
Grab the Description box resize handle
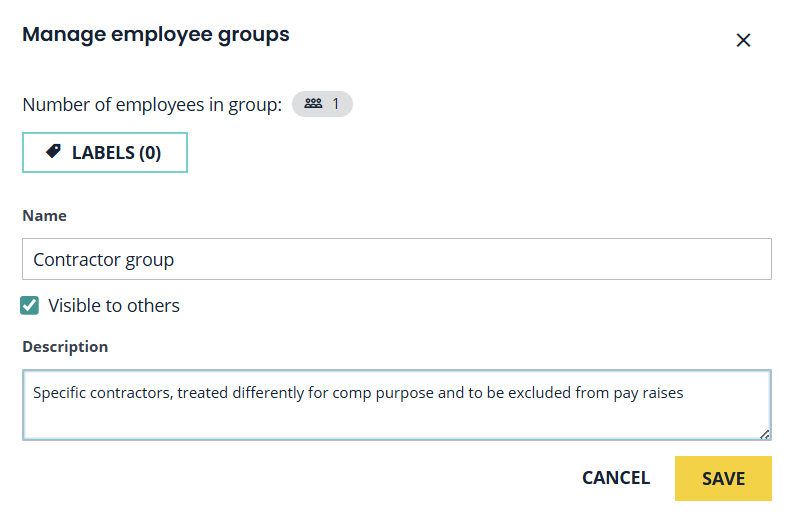[x=764, y=433]
